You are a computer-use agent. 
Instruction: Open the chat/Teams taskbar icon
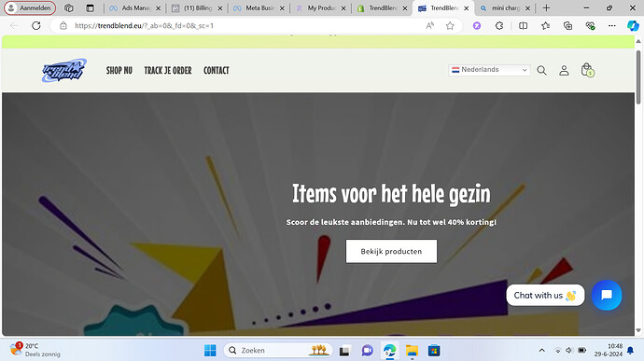pyautogui.click(x=367, y=351)
